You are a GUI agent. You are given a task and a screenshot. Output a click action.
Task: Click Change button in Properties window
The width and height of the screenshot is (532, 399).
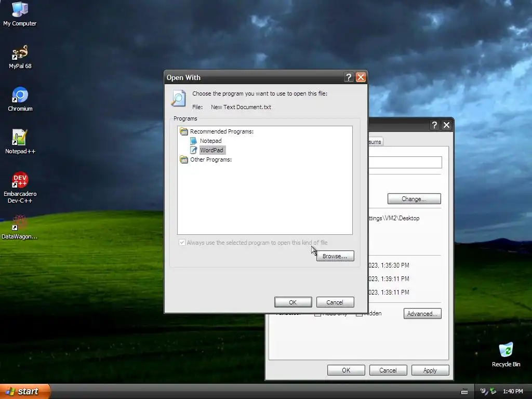point(414,199)
